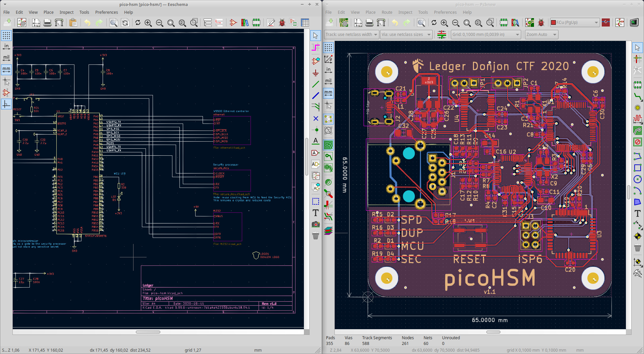Switch Pcbnew units to inches
The width and height of the screenshot is (644, 354).
pos(328,70)
